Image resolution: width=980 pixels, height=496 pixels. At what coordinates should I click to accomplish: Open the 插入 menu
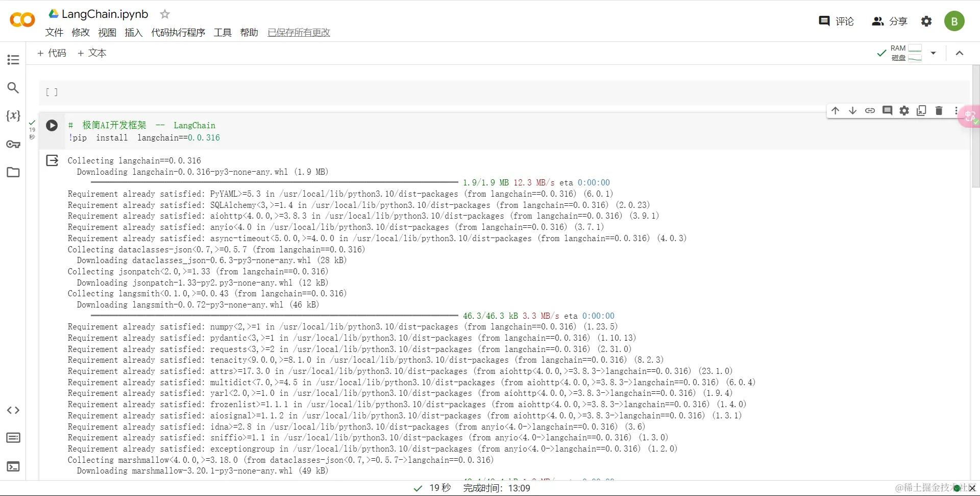134,33
